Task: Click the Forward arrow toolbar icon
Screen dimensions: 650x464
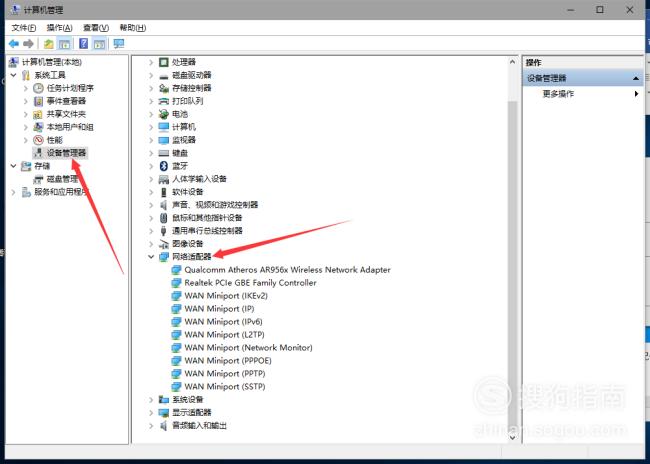Action: 28,44
